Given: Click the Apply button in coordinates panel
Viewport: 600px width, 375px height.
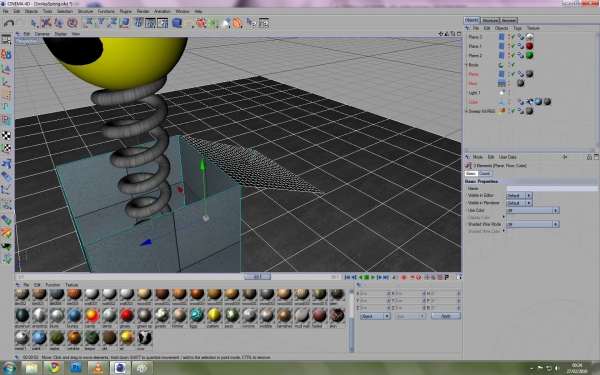Looking at the screenshot, I should click(x=446, y=316).
